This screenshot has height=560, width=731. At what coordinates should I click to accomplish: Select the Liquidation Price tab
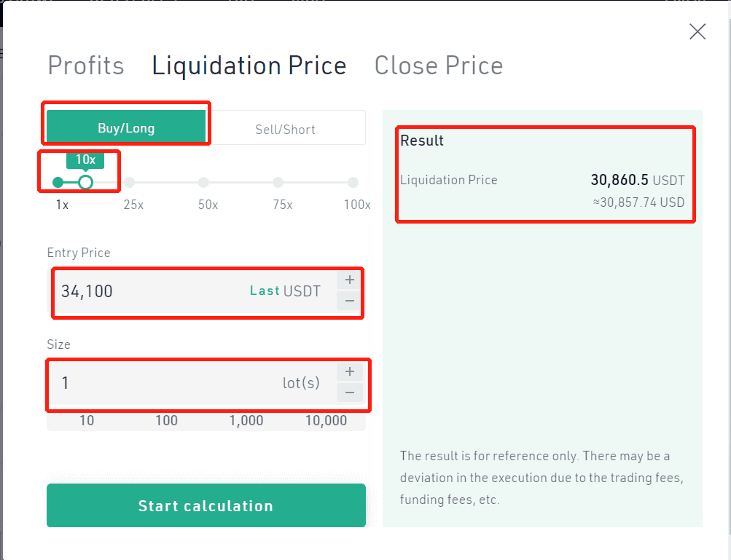click(x=249, y=66)
